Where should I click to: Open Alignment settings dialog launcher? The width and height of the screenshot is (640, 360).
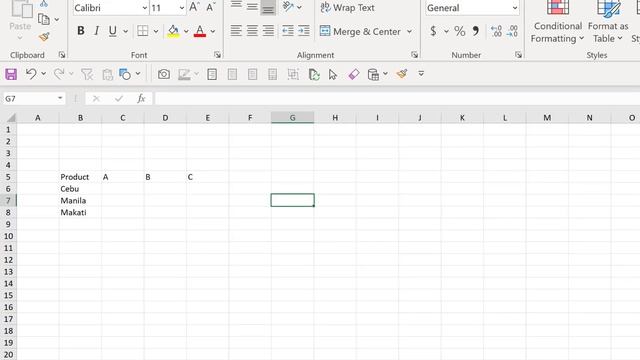(x=415, y=55)
